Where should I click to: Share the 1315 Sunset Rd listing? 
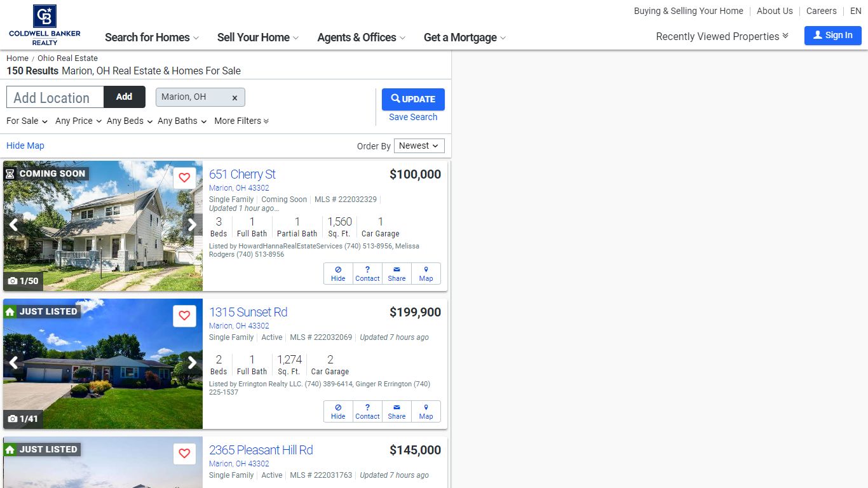click(x=397, y=411)
